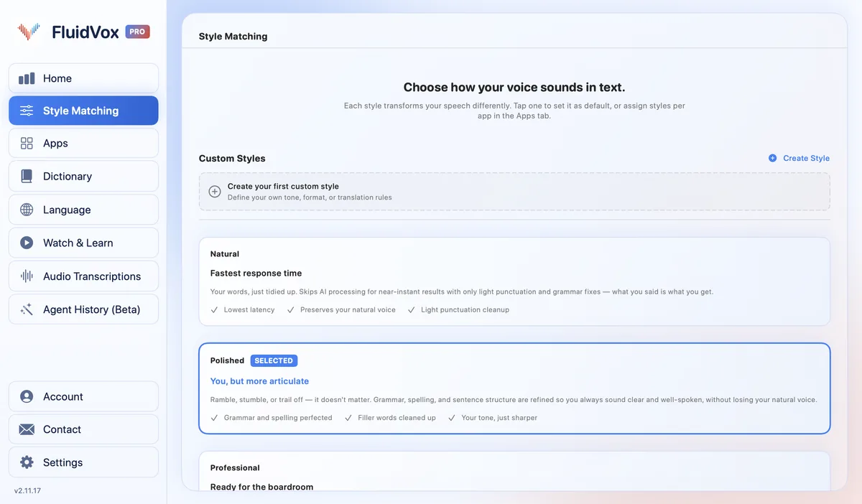The height and width of the screenshot is (504, 862).
Task: Click the Dictionary book icon
Action: tap(27, 176)
